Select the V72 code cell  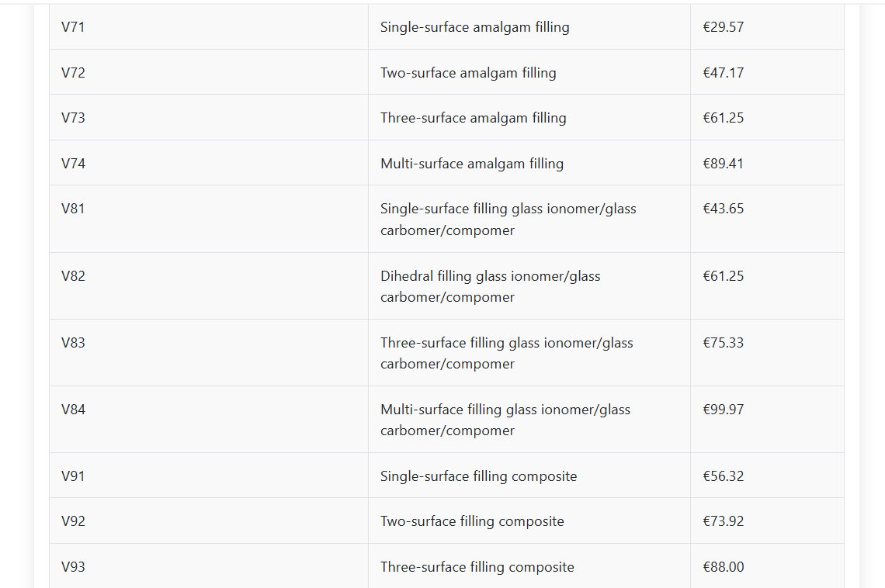point(73,73)
